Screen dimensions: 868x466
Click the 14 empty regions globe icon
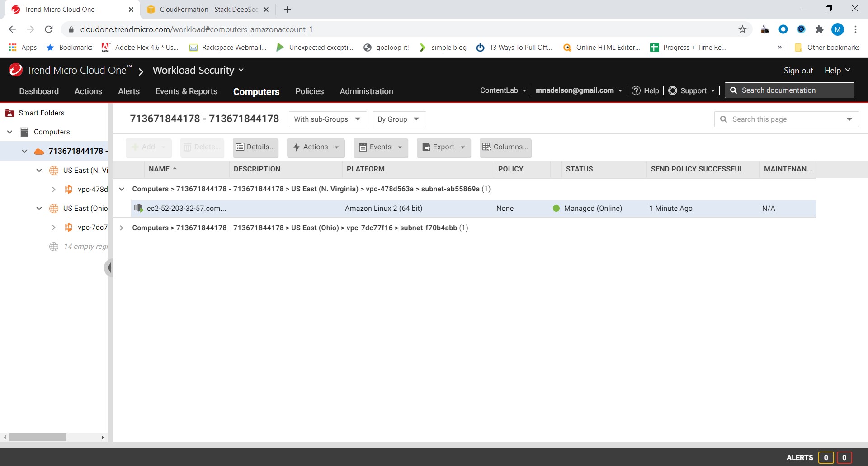[54, 247]
